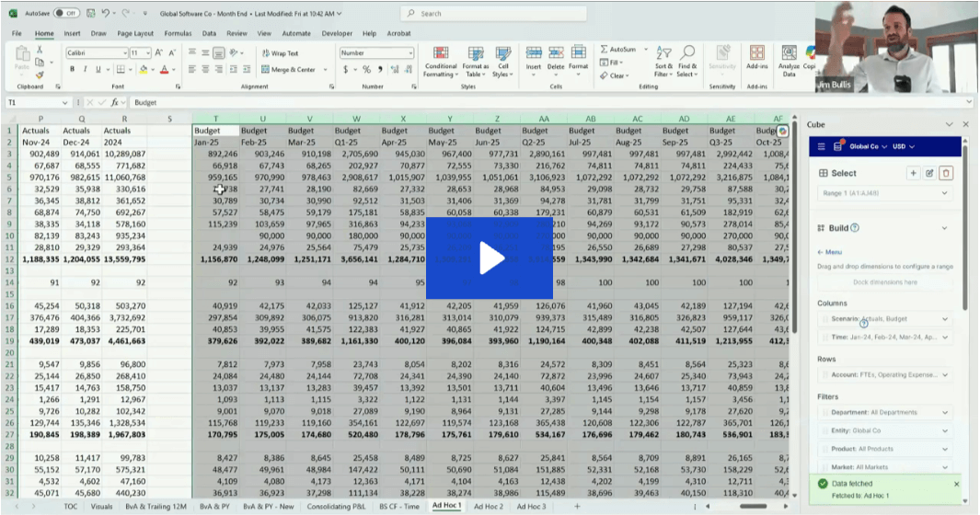Toggle the AutoSave switch

65,14
